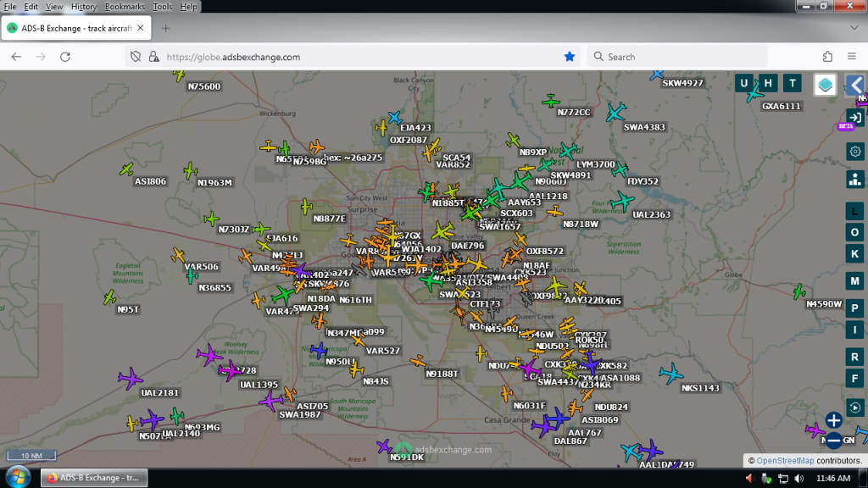Open the View menu
This screenshot has width=868, height=488.
[54, 7]
